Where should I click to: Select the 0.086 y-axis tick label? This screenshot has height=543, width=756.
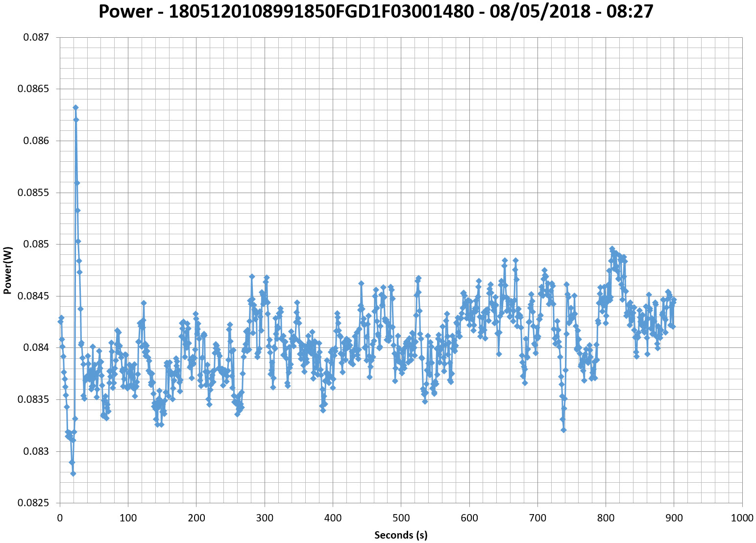tap(36, 141)
